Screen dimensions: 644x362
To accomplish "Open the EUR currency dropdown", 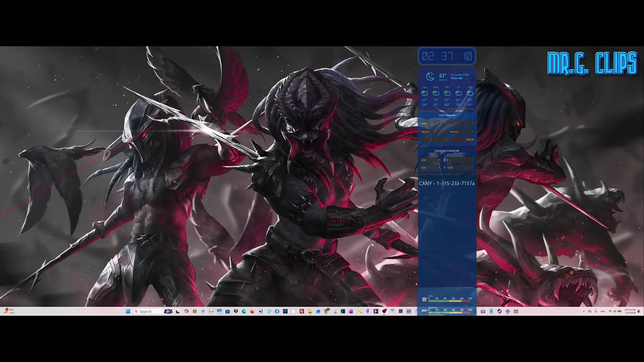I will click(x=431, y=167).
